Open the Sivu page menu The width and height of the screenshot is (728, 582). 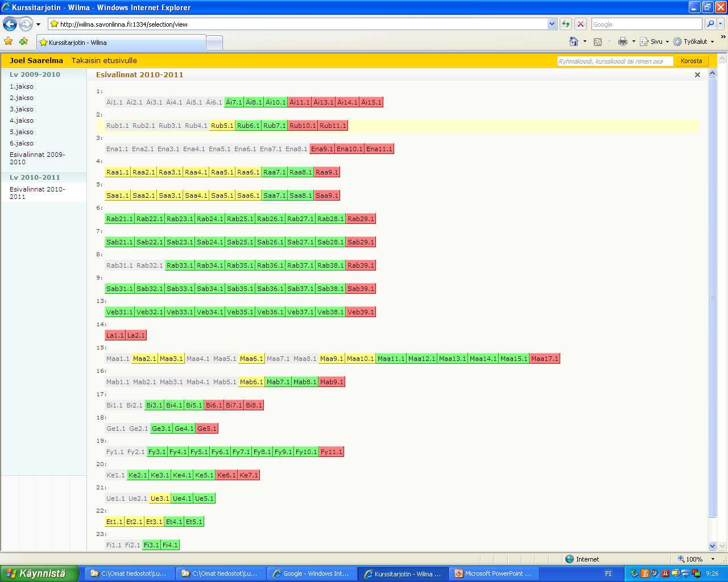click(x=655, y=41)
